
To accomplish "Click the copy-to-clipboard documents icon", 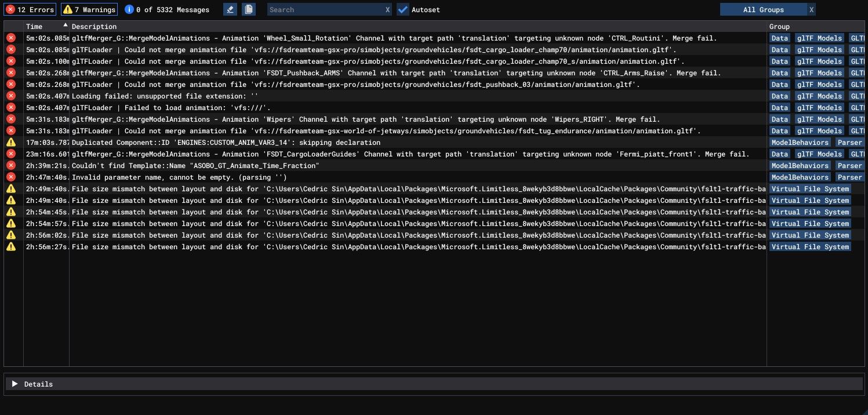I will (x=248, y=9).
